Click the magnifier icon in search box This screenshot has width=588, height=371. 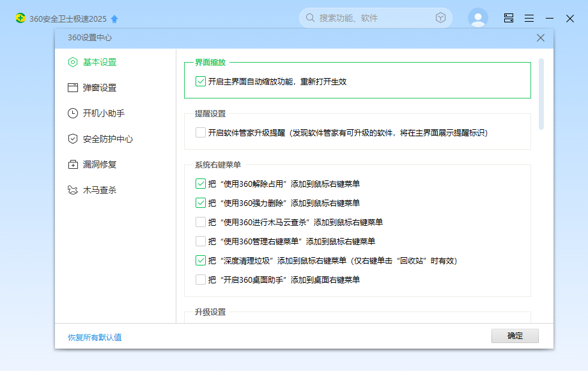310,18
